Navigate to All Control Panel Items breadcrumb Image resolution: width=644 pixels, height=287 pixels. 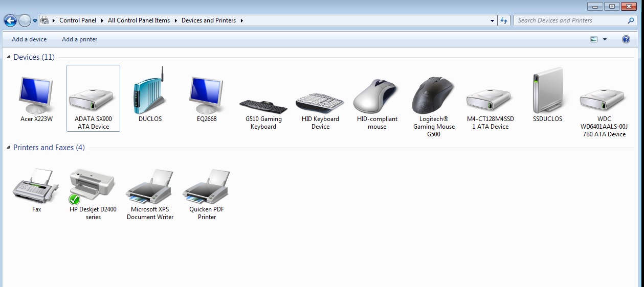coord(139,20)
